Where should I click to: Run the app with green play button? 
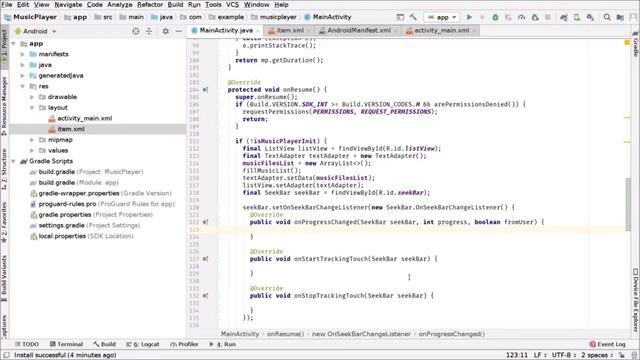469,17
